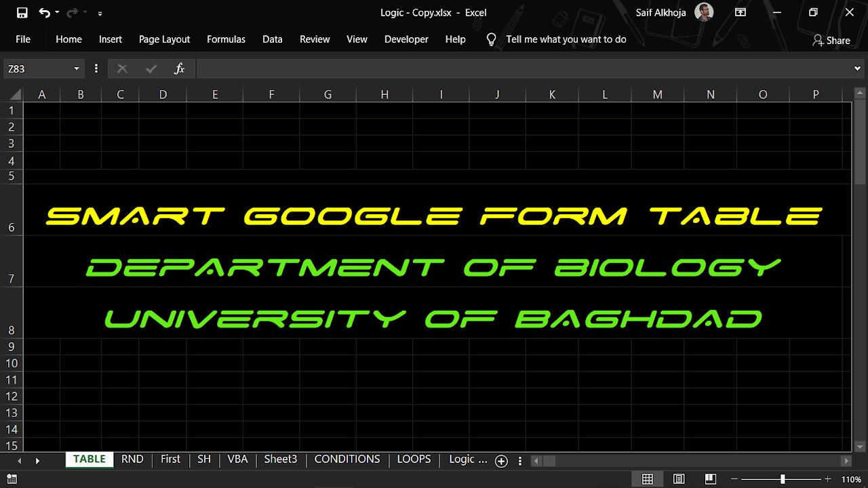Click the next sheet scroll arrow
This screenshot has width=868, height=488.
click(x=37, y=461)
